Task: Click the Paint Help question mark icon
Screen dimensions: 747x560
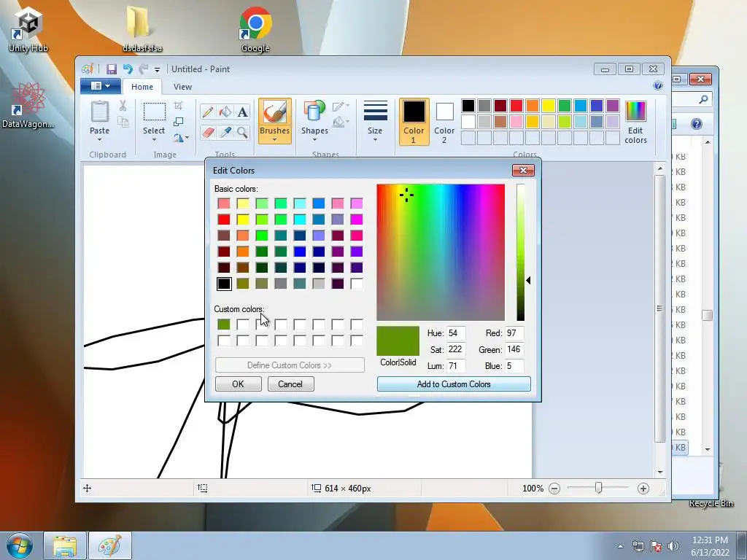Action: click(x=658, y=86)
